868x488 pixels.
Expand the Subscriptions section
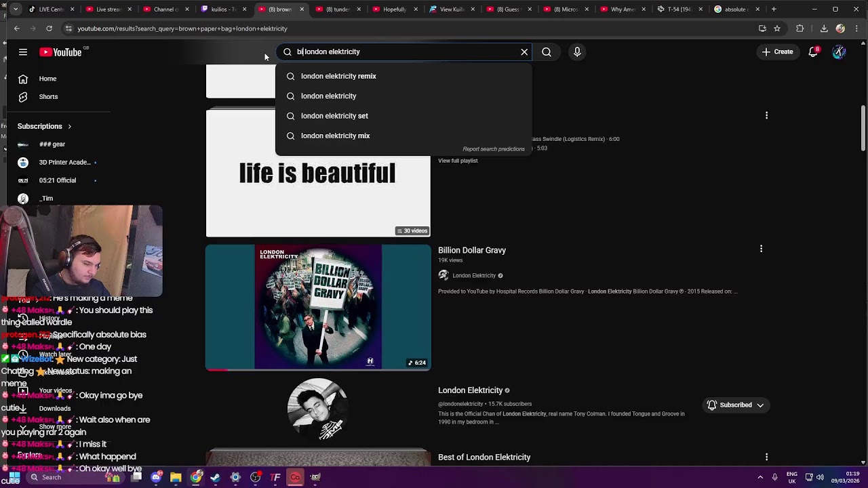(x=45, y=126)
